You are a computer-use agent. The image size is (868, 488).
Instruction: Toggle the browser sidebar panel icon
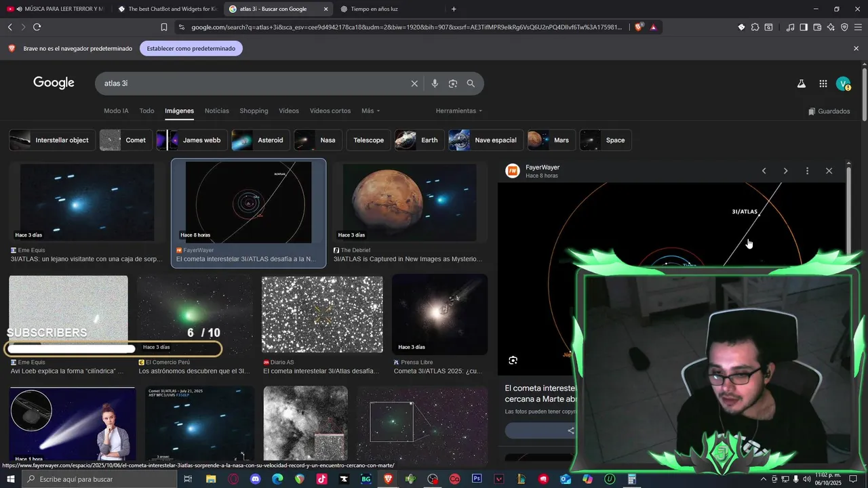tap(804, 27)
